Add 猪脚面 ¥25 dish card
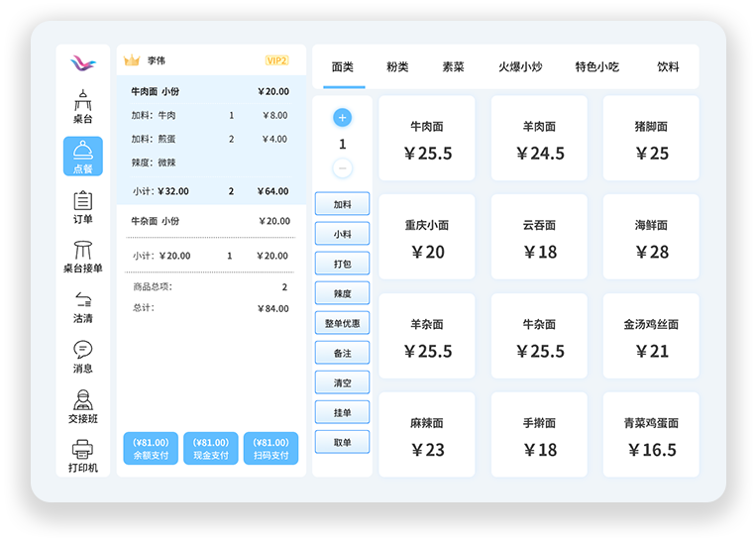Screen dimensions: 756x542 [651, 138]
